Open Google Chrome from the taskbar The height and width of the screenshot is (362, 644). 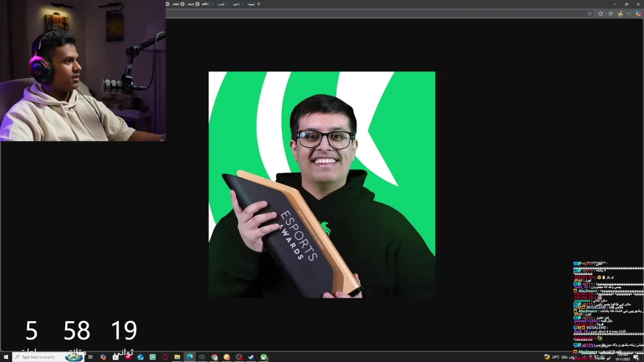point(214,357)
